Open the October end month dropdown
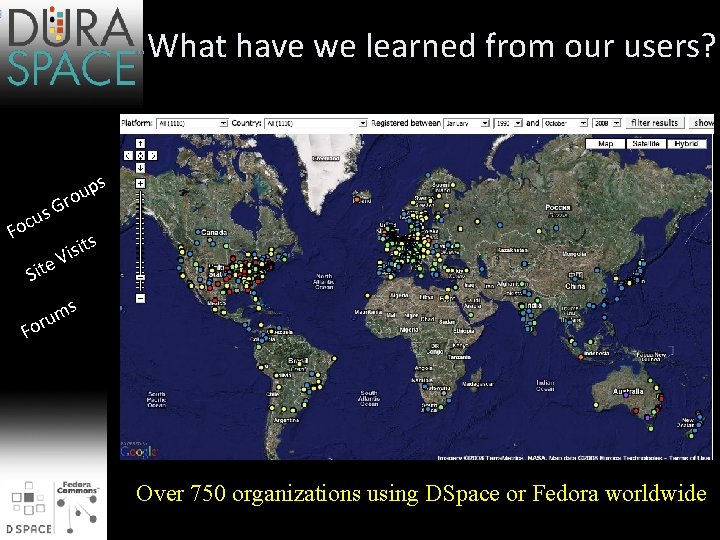Viewport: 720px width, 540px height. click(565, 123)
